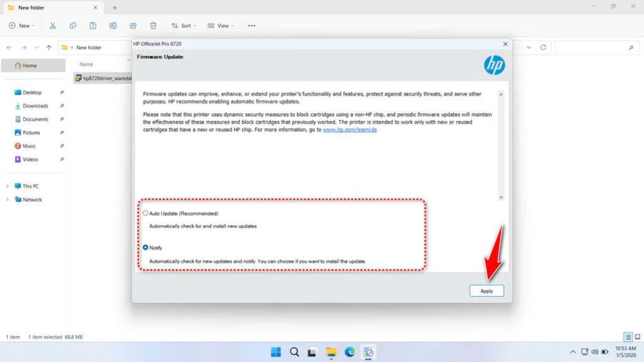Select the Cut icon in Explorer toolbar

[53, 25]
